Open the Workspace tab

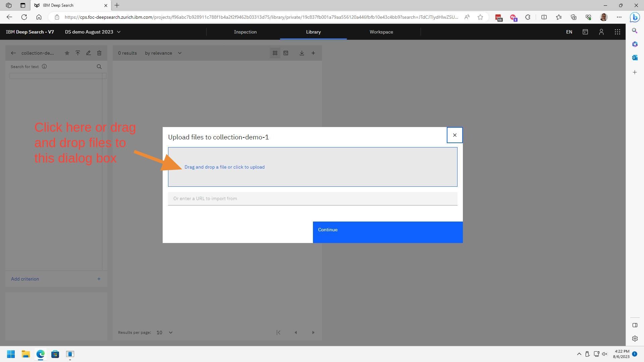[x=381, y=32]
